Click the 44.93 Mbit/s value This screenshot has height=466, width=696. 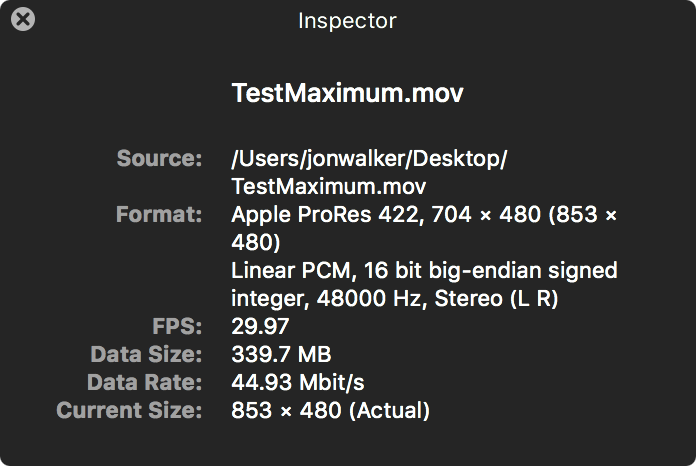(299, 382)
